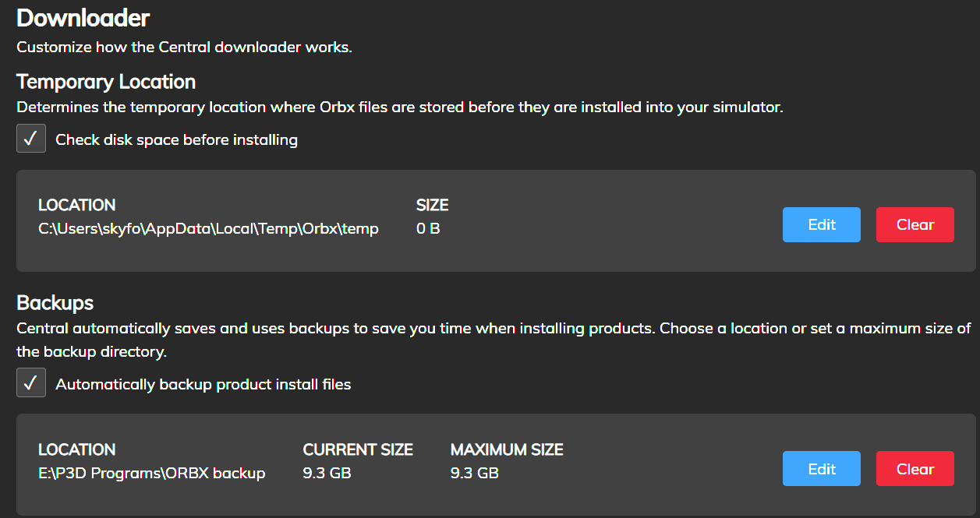Click the 9.3 GB current size value
The height and width of the screenshot is (518, 980).
click(327, 474)
